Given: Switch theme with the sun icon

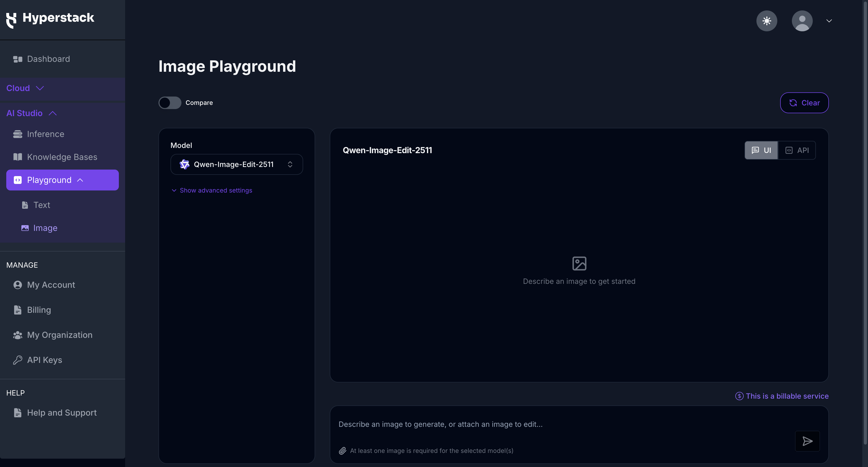Looking at the screenshot, I should [767, 21].
